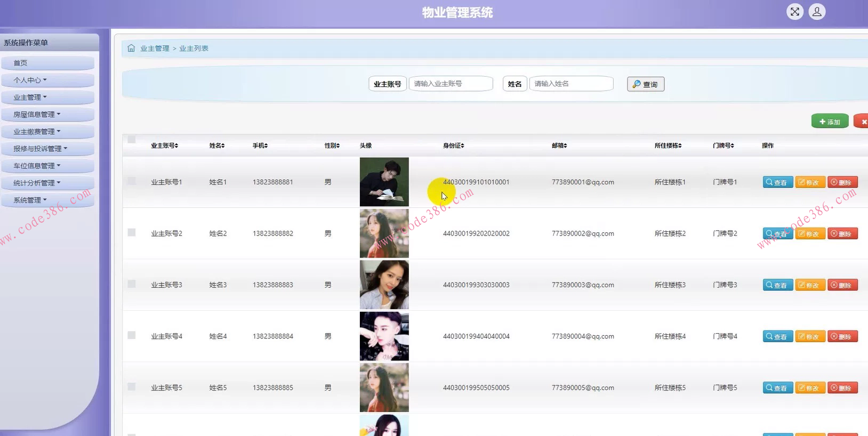868x436 pixels.
Task: View details of 业主账号5
Action: click(x=778, y=388)
